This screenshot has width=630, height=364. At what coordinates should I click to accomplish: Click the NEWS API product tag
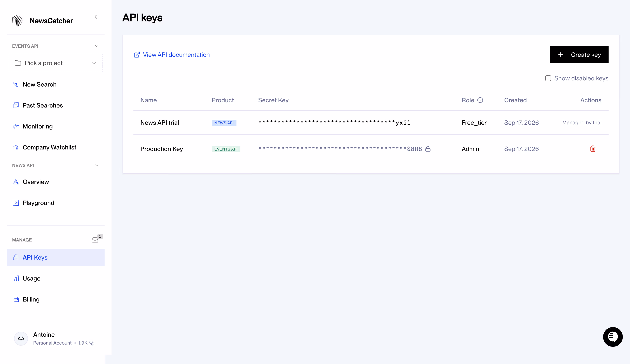224,123
